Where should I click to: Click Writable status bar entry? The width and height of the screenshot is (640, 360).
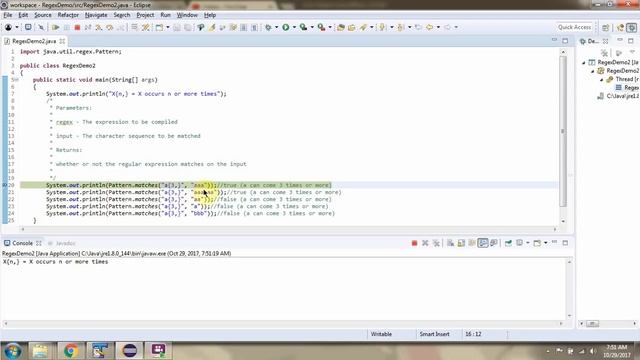[x=381, y=334]
